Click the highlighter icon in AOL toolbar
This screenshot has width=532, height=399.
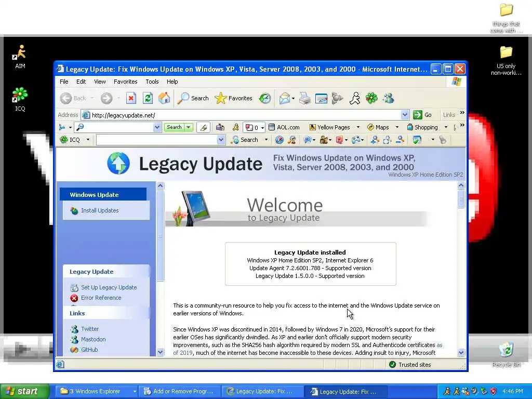(203, 127)
